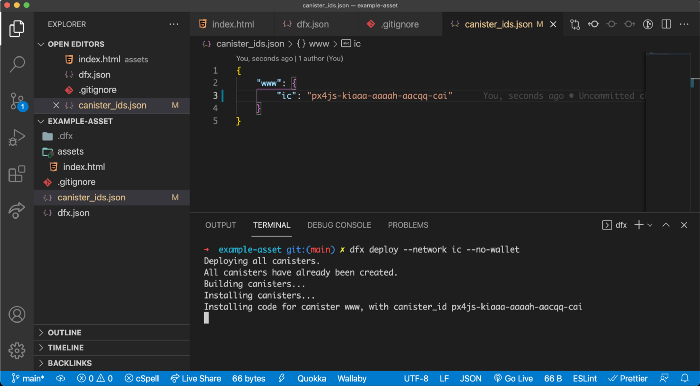Open the Search view in activity bar
This screenshot has width=700, height=386.
click(17, 64)
